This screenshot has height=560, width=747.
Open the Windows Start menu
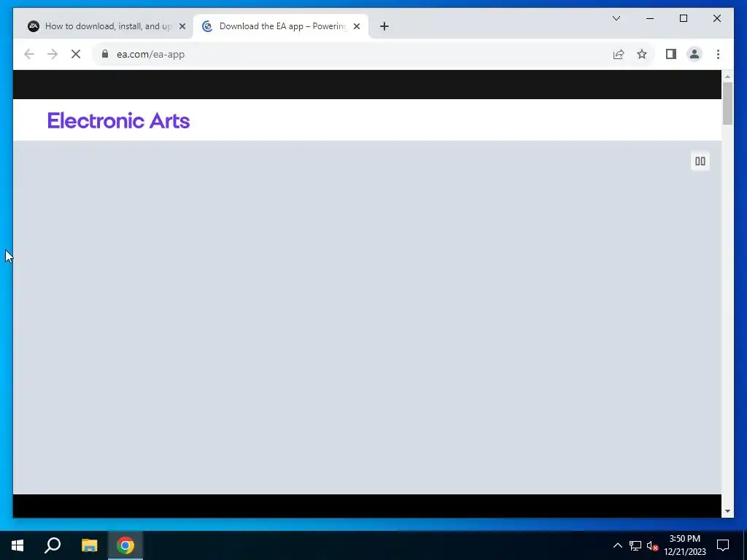point(18,545)
